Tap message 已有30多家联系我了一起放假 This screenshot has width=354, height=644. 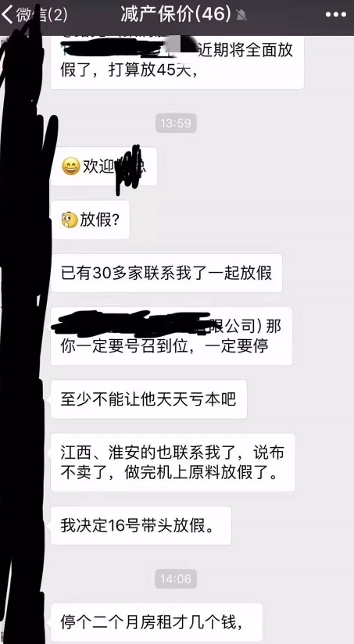pyautogui.click(x=166, y=273)
